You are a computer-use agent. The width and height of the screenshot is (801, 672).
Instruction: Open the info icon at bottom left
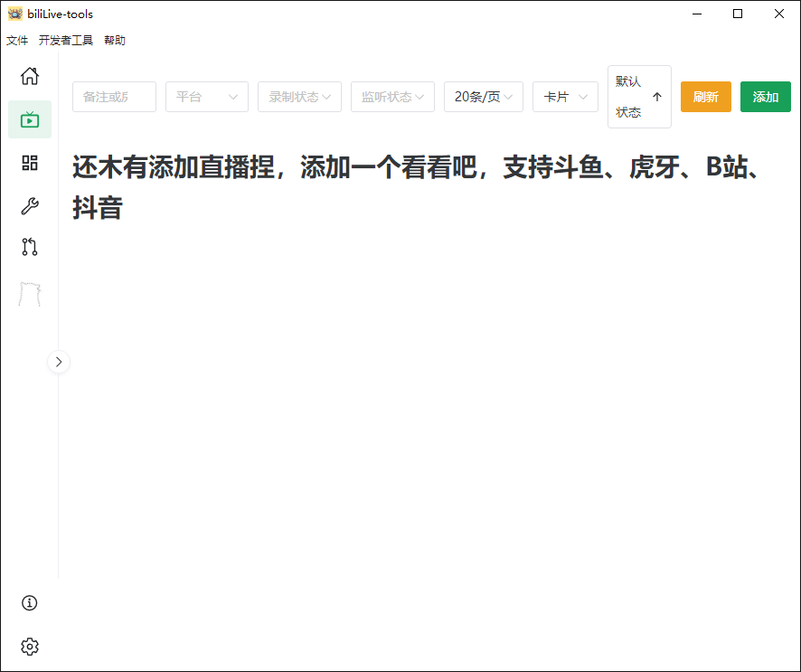pos(29,602)
